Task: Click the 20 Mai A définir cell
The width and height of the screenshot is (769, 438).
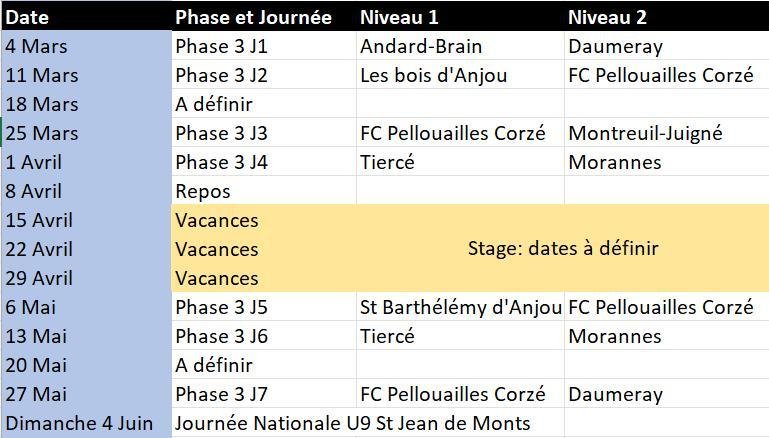Action: (x=214, y=365)
